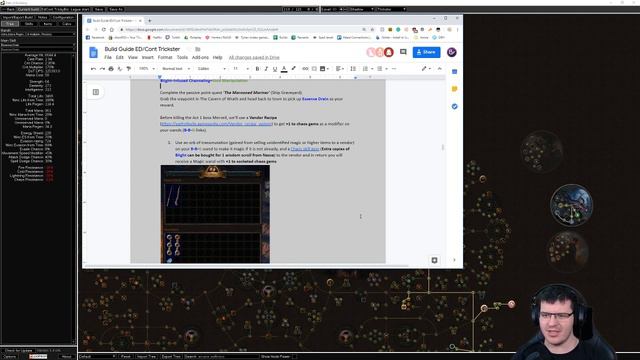Toggle italic formatting
This screenshot has width=640, height=360.
click(x=266, y=69)
